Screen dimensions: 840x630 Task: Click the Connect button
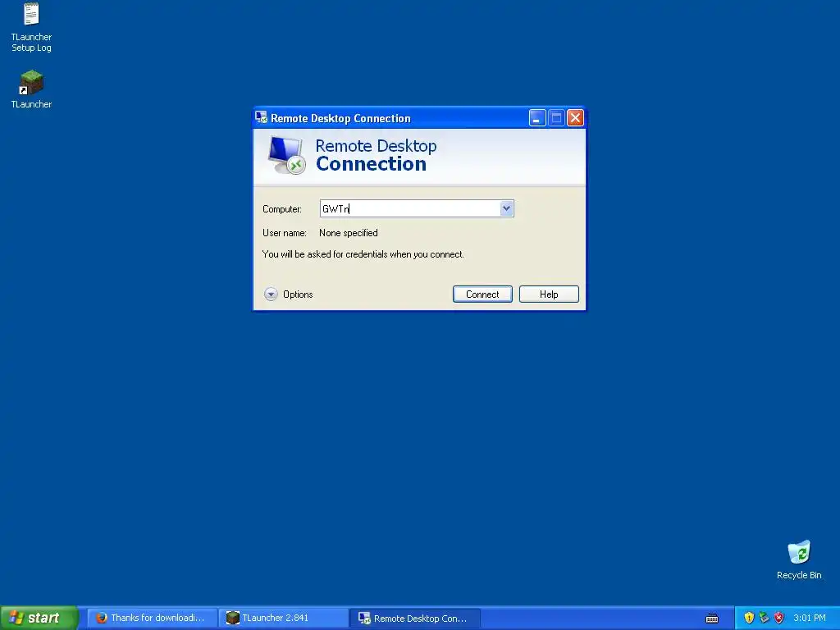482,294
